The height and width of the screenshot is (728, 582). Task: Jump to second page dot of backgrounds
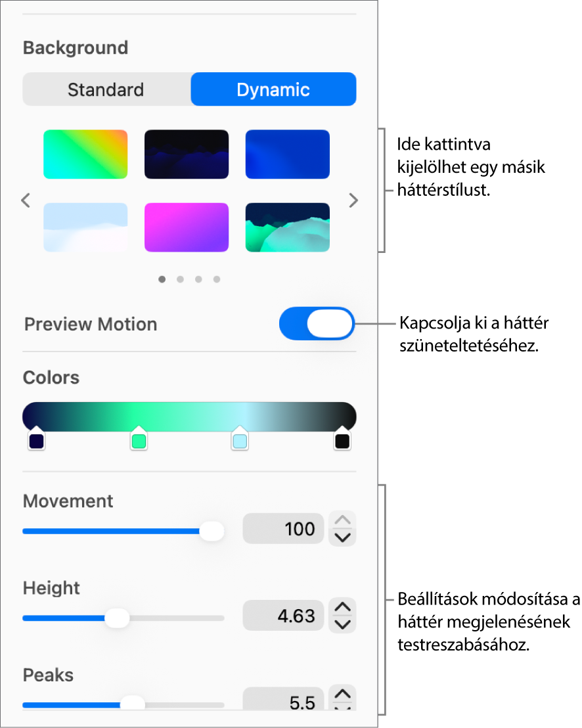click(x=180, y=279)
